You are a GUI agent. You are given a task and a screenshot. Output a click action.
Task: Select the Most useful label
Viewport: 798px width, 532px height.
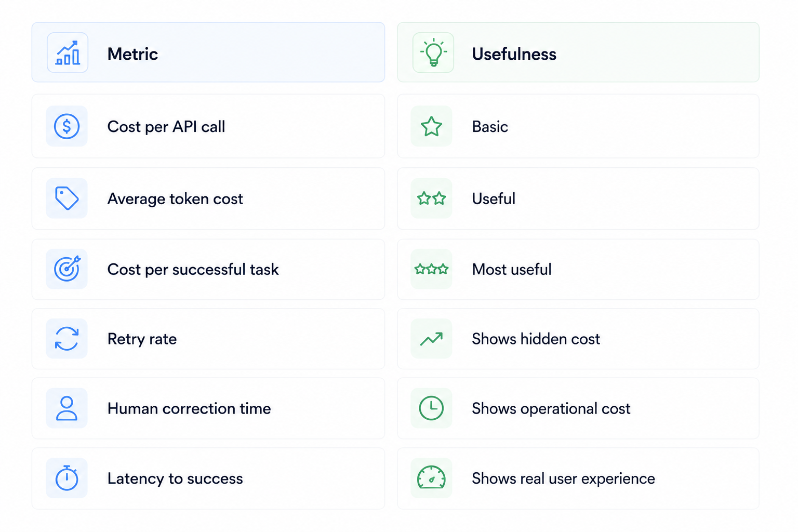coord(512,270)
